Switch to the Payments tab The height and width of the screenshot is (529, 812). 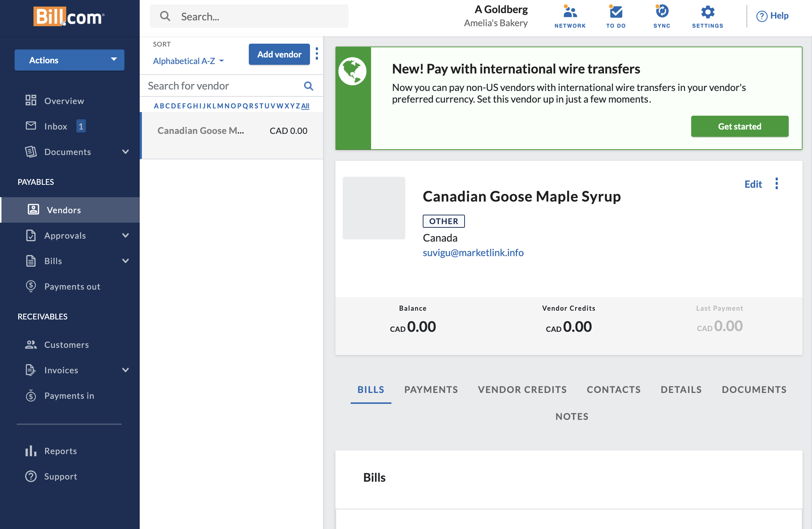[x=431, y=390]
